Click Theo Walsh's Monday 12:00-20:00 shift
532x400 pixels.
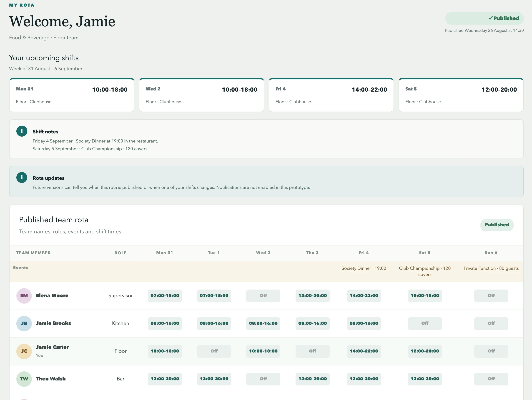[165, 379]
